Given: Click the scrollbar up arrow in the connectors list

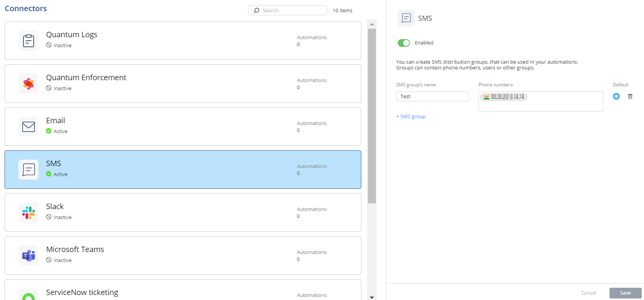Looking at the screenshot, I should pos(372,24).
